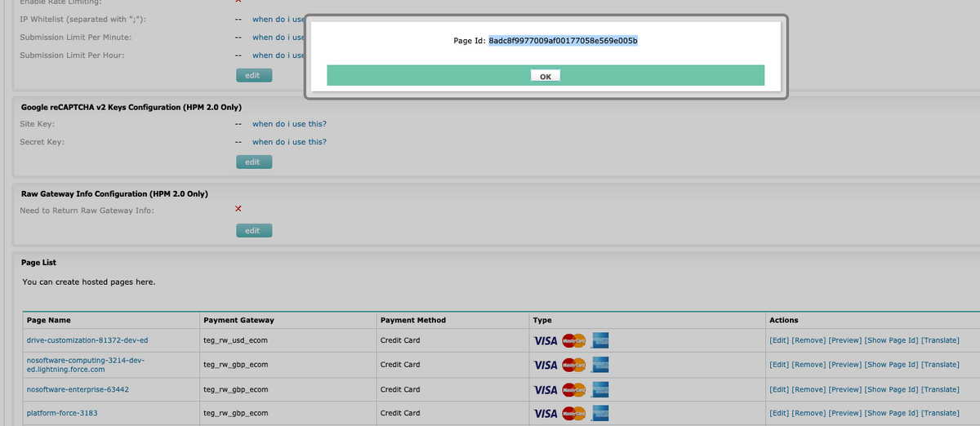Open 'when do i use this?' for Site Key

pyautogui.click(x=289, y=124)
